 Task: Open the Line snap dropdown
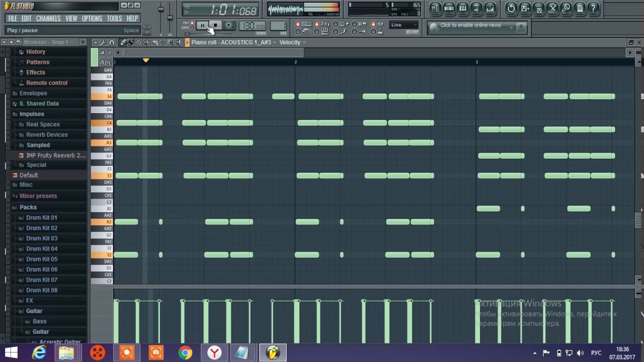[x=404, y=25]
